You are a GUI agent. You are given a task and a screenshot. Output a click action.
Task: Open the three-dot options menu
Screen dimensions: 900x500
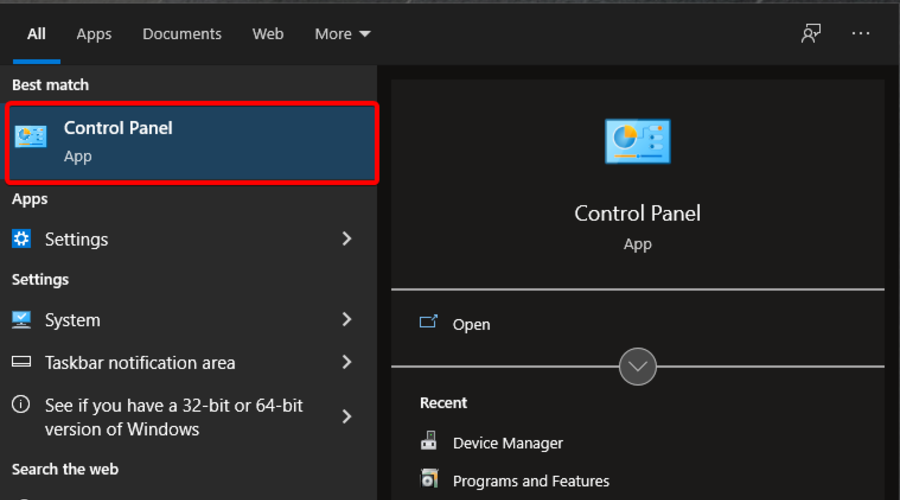[x=861, y=33]
